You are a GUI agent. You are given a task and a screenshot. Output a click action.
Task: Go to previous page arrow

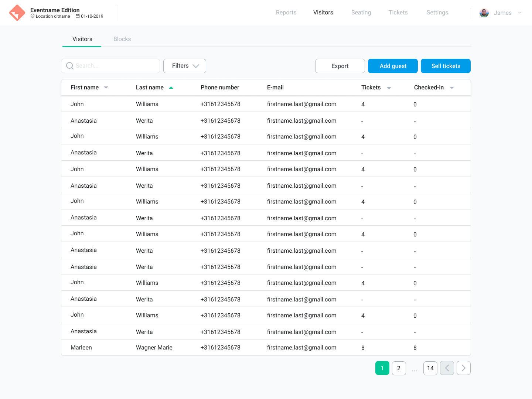pos(447,368)
